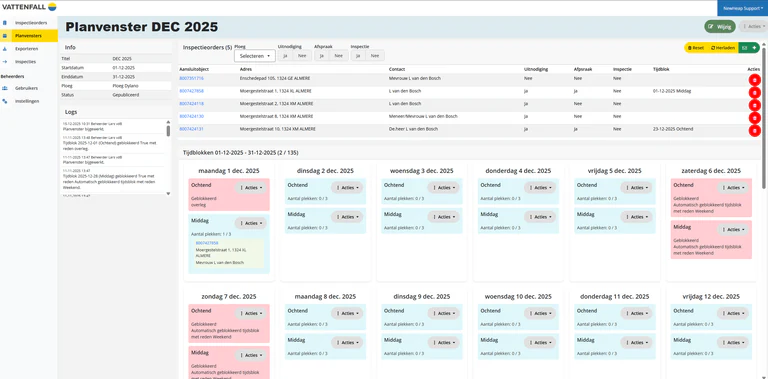Open Acties for dinsdag 2 dec. Ochtend block

click(x=347, y=188)
